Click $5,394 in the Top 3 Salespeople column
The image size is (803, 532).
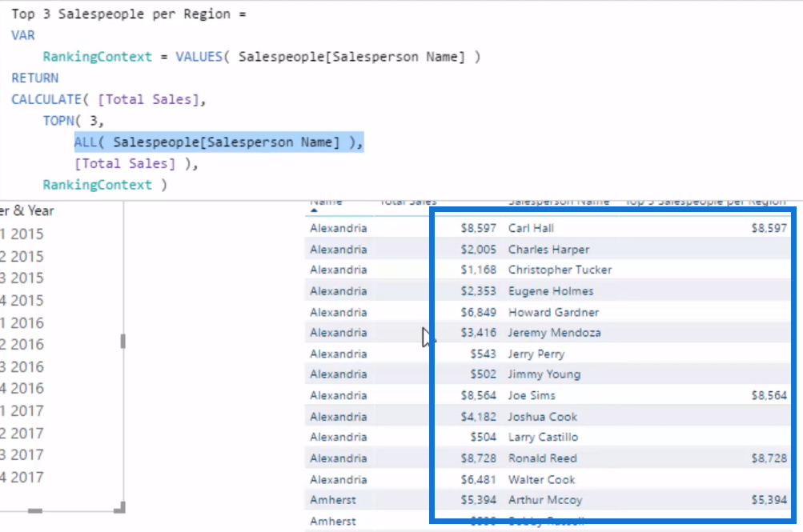pos(769,500)
